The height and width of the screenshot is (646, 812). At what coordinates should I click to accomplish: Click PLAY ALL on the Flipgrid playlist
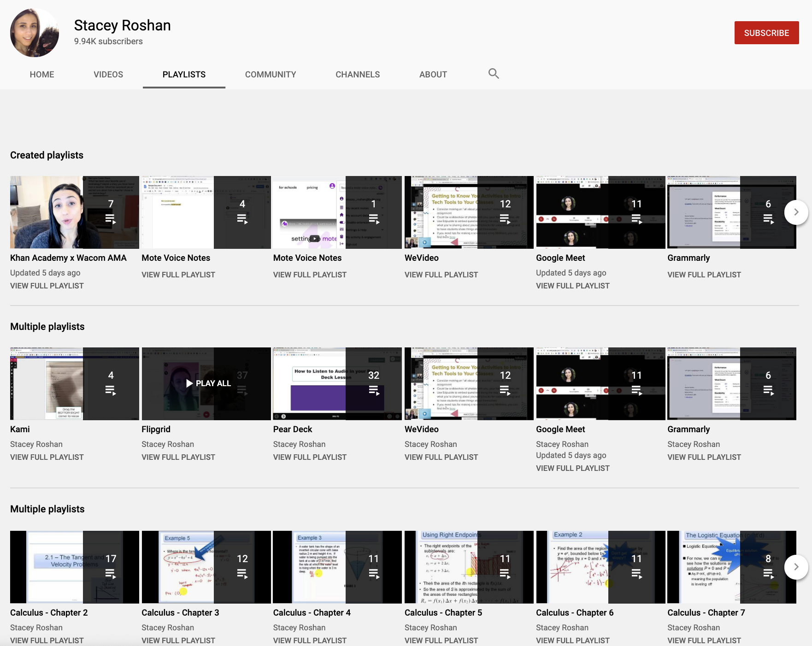tap(208, 383)
